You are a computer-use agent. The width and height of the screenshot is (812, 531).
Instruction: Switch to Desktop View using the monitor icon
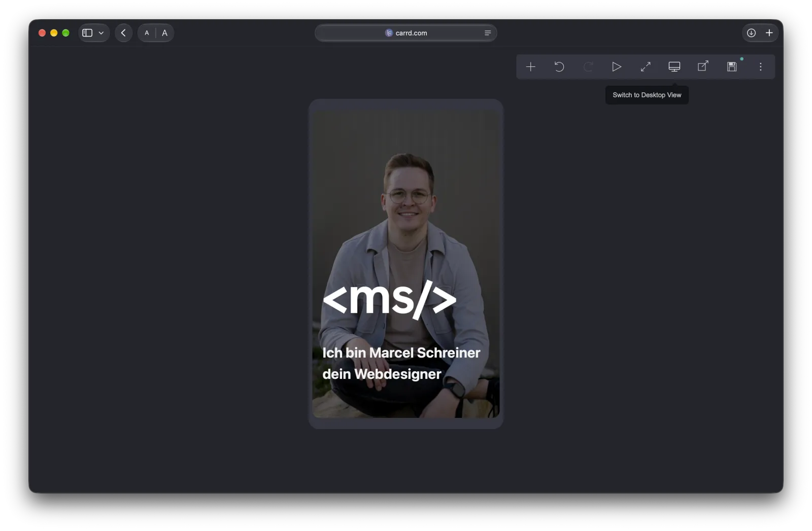tap(674, 67)
